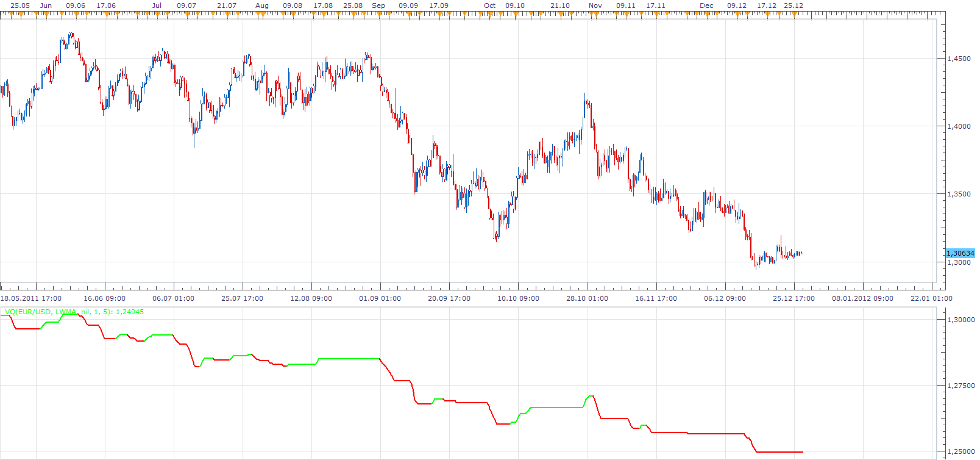Click the 17.06 date on top axis

(x=106, y=5)
